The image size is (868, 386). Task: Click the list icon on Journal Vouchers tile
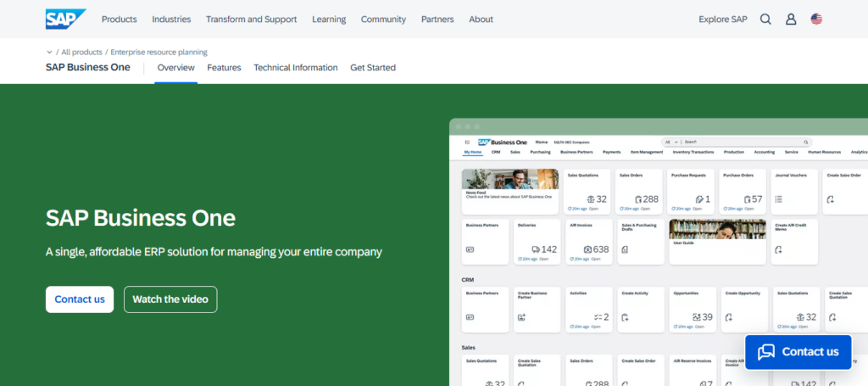[x=778, y=199]
